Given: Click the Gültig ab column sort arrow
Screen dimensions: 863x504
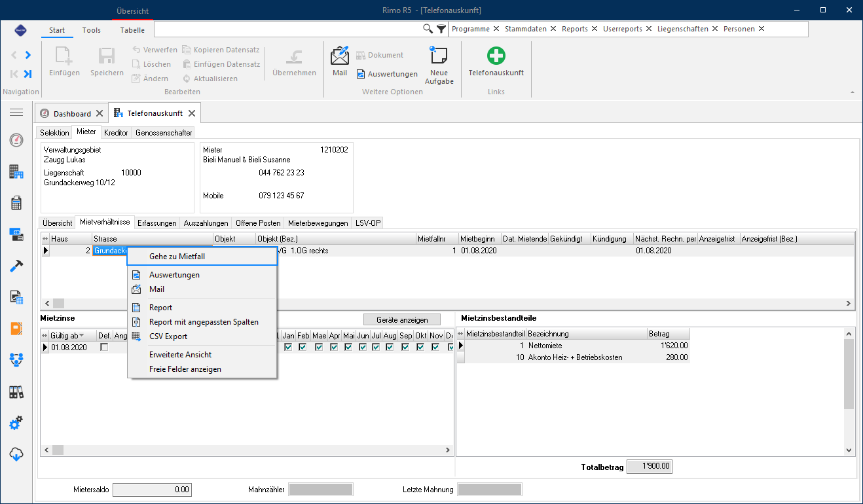Looking at the screenshot, I should coord(82,336).
